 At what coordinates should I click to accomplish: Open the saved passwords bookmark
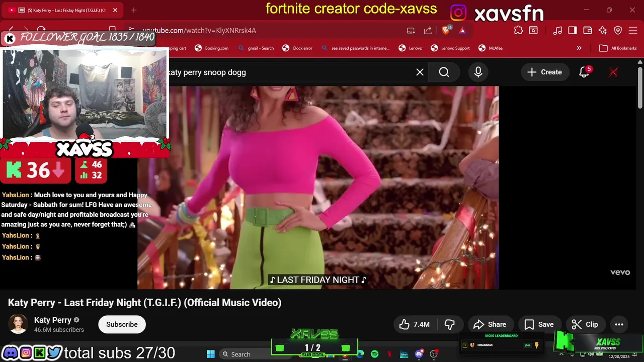pyautogui.click(x=355, y=48)
